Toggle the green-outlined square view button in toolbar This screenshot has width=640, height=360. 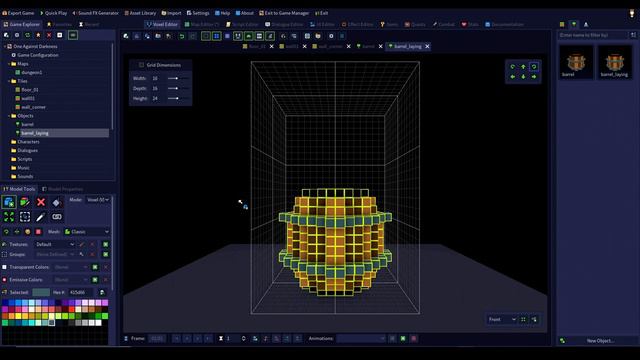[206, 36]
